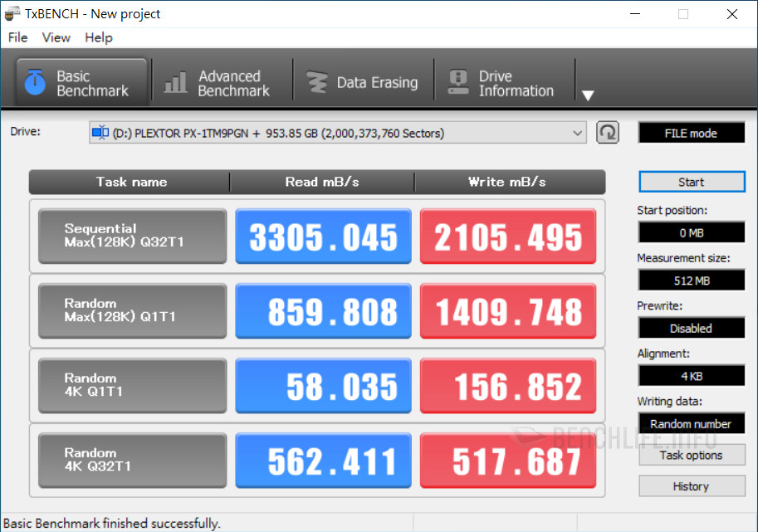Click the History button
The height and width of the screenshot is (532, 758).
click(x=691, y=486)
